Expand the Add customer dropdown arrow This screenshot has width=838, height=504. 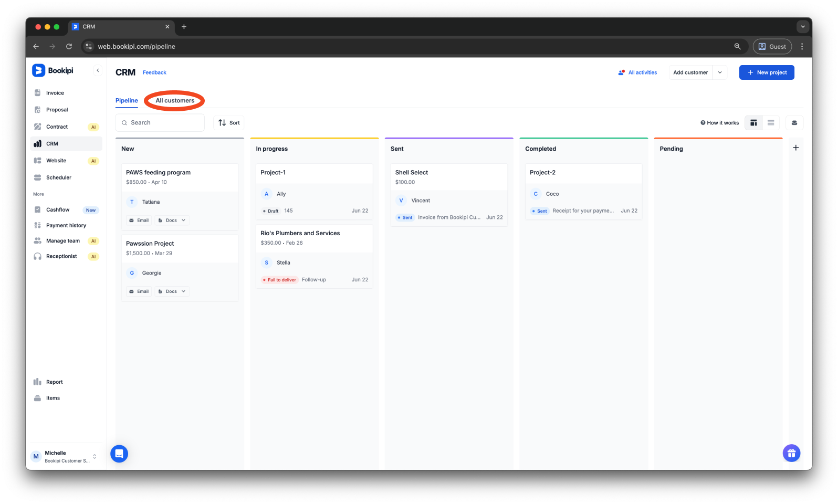coord(720,72)
